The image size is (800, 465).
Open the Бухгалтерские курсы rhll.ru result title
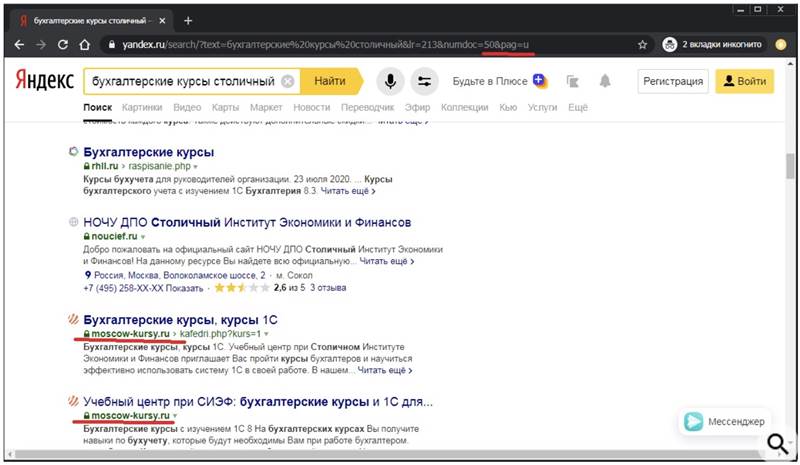tap(148, 152)
